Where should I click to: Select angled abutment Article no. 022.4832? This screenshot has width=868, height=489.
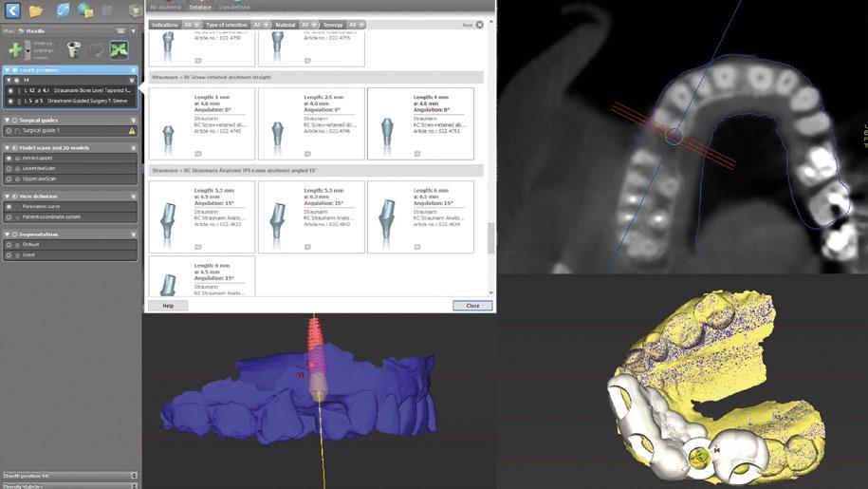coord(202,216)
